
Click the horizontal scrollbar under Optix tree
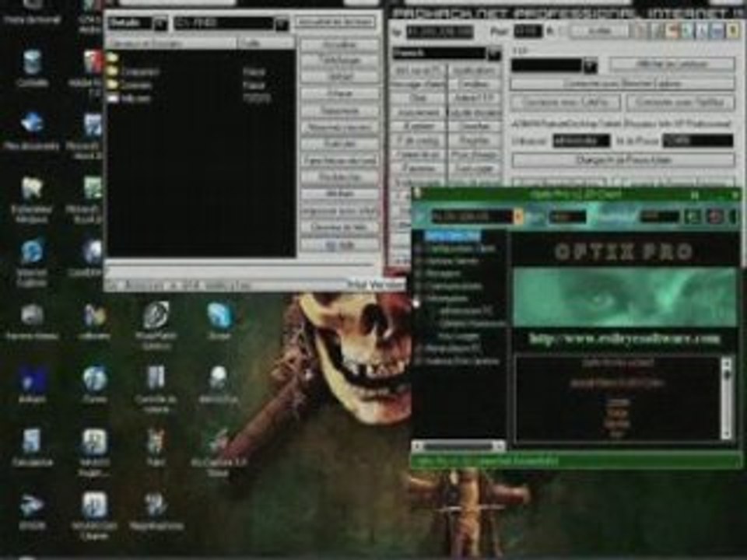tap(458, 446)
